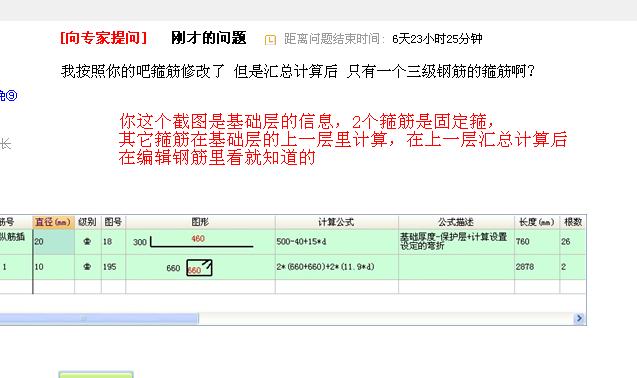637x378 pixels.
Task: Click the stirrup shape diagram with 660
Action: [199, 268]
